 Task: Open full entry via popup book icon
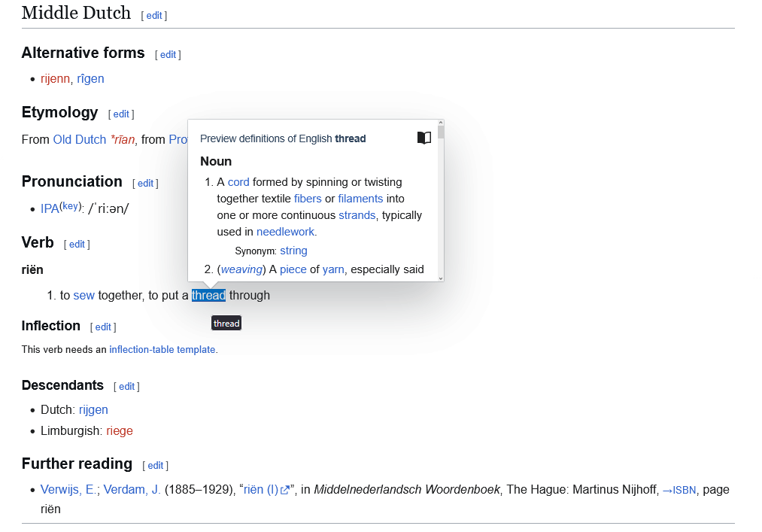click(424, 138)
